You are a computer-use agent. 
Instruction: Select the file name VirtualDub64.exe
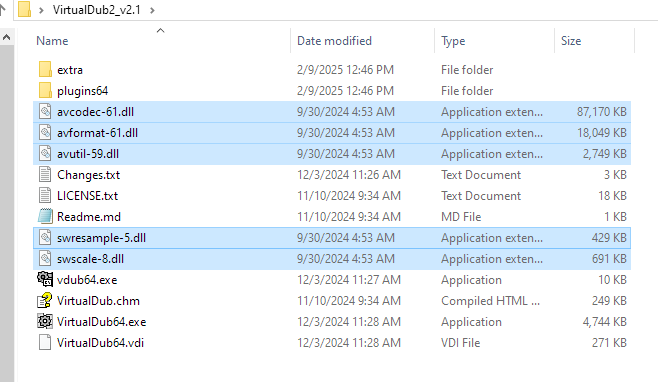[x=102, y=322]
